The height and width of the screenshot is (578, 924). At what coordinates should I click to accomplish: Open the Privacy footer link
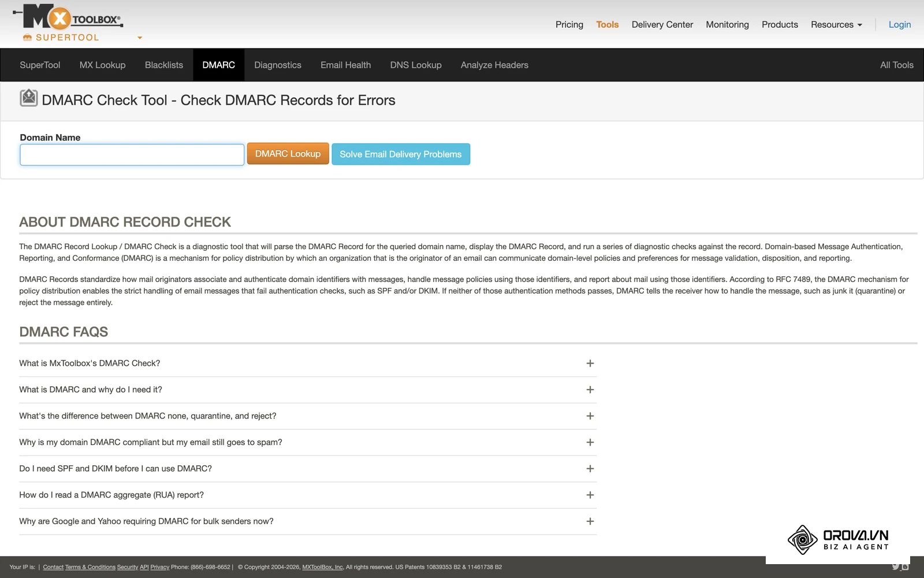coord(160,567)
